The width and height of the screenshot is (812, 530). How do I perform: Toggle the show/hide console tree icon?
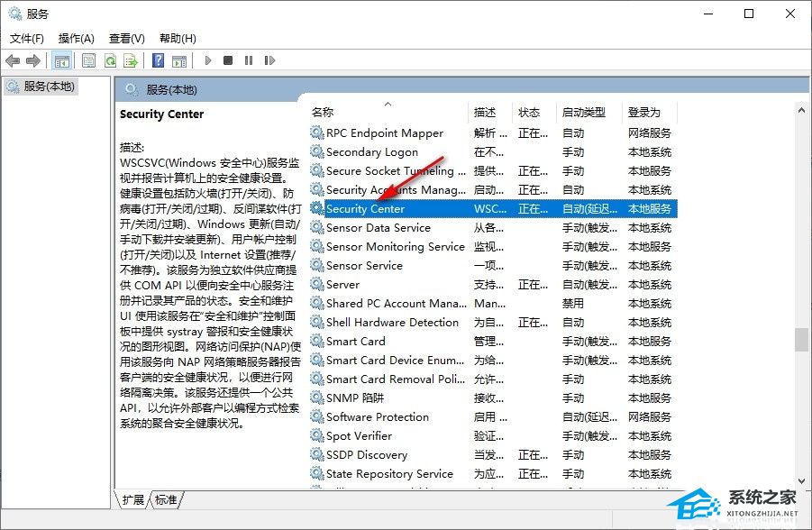point(61,60)
